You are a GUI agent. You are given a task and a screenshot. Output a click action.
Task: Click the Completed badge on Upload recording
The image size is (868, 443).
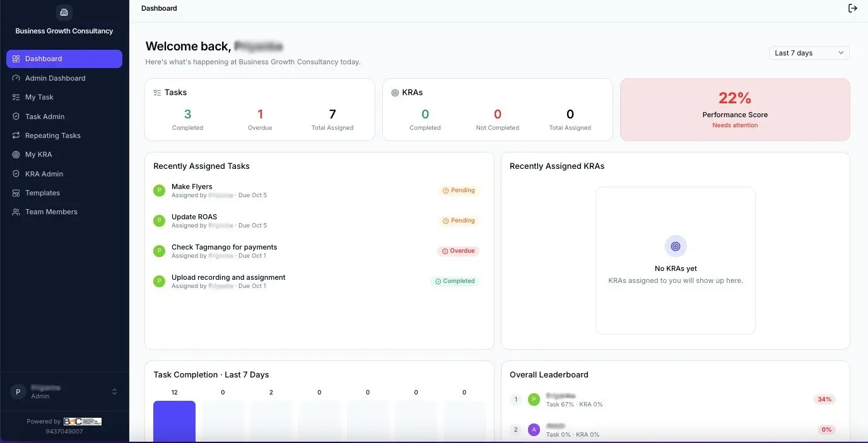pyautogui.click(x=455, y=281)
